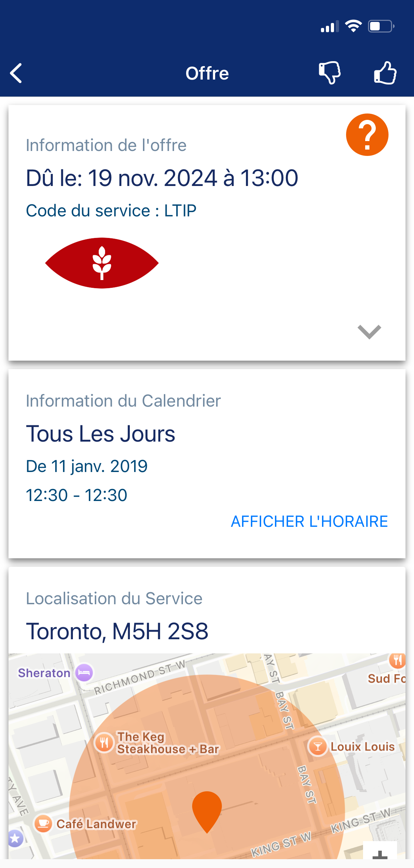Accept the offer with thumbs up

385,73
